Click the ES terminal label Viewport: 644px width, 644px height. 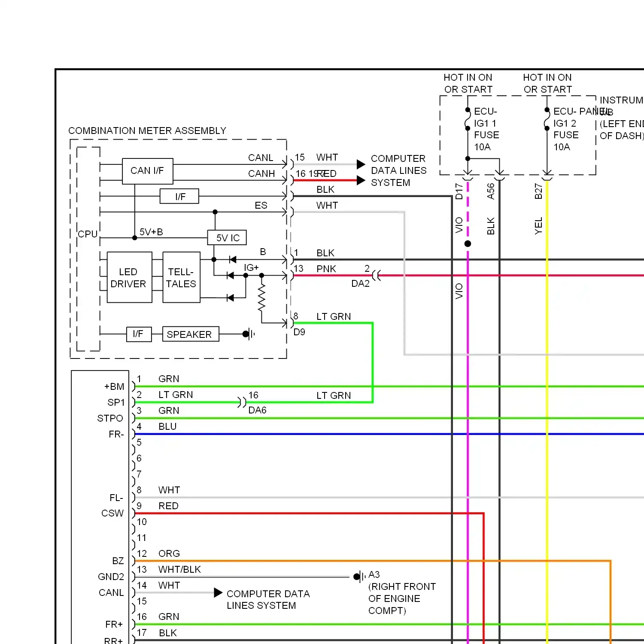coord(261,205)
